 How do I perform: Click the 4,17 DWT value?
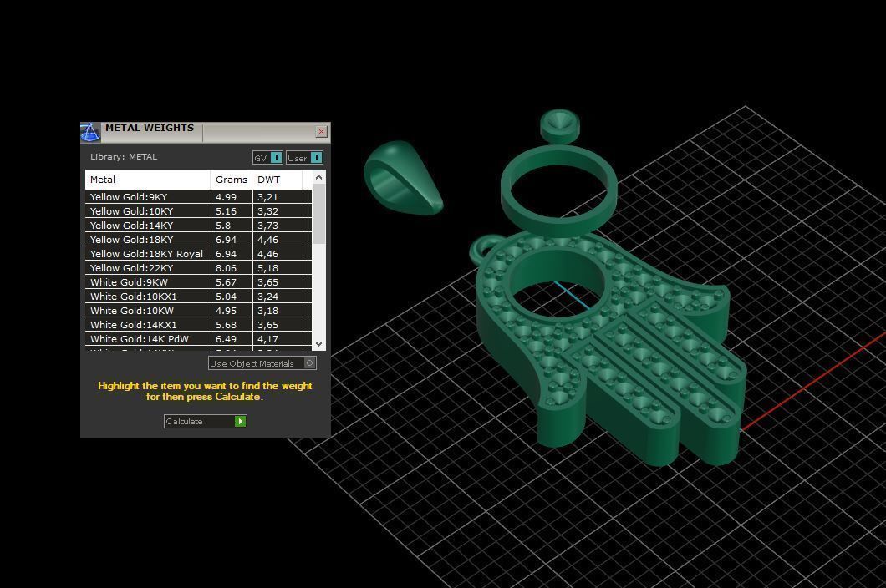267,339
